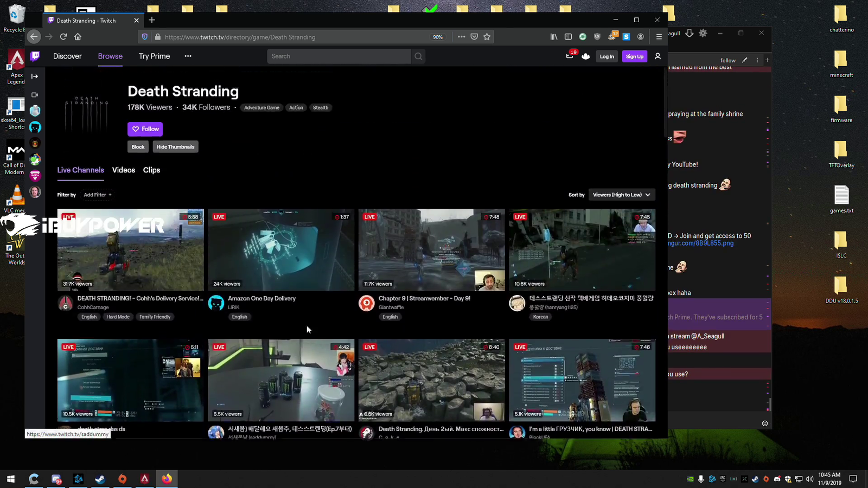
Task: Click the purple Sign Up button
Action: pyautogui.click(x=635, y=56)
